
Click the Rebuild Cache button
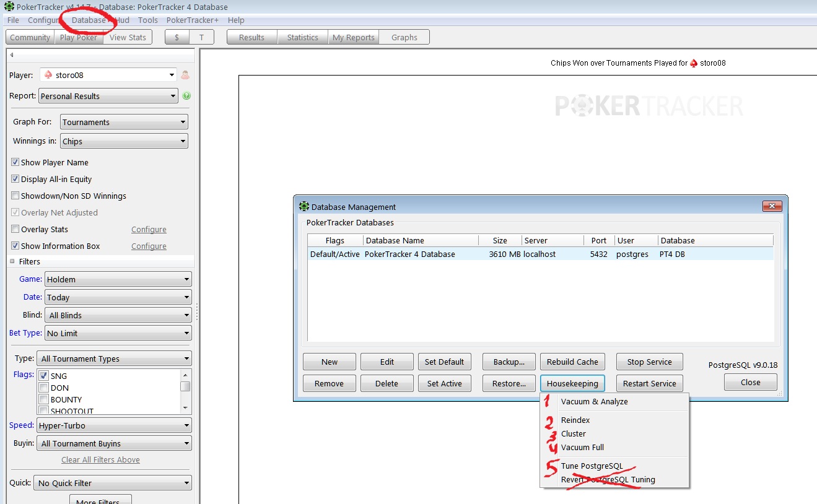(572, 362)
